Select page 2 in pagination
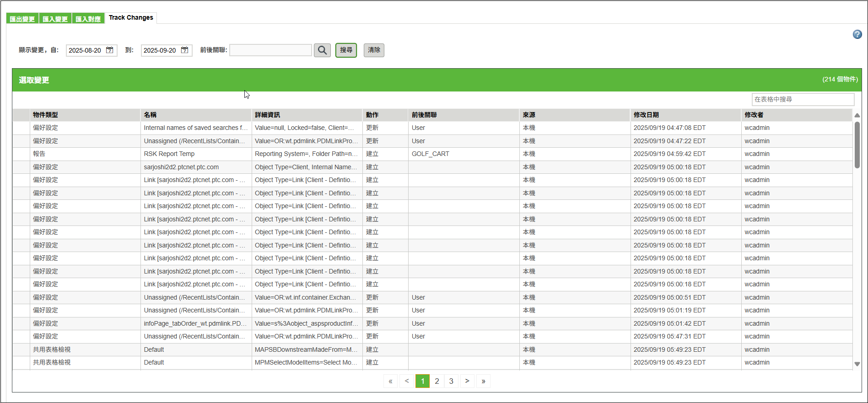This screenshot has width=868, height=403. [437, 381]
